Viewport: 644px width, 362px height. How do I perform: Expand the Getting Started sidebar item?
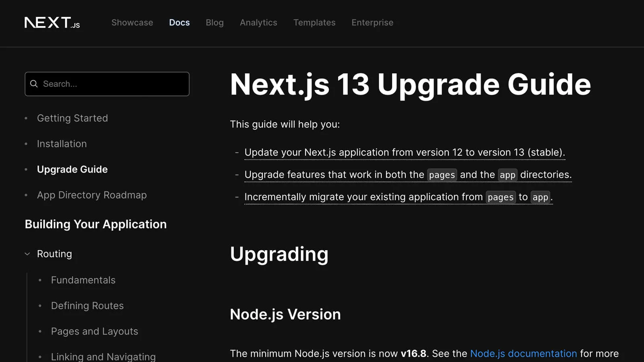[72, 118]
